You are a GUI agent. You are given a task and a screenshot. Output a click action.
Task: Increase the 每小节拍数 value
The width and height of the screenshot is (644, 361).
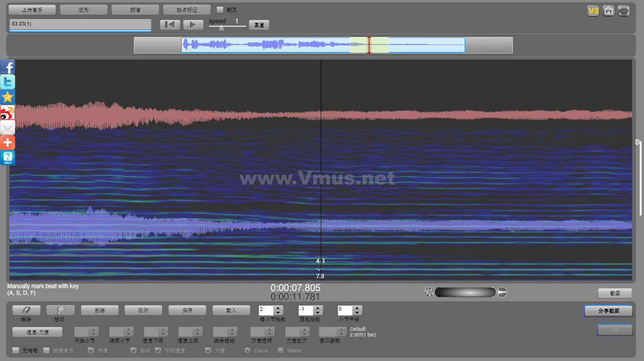pyautogui.click(x=278, y=308)
